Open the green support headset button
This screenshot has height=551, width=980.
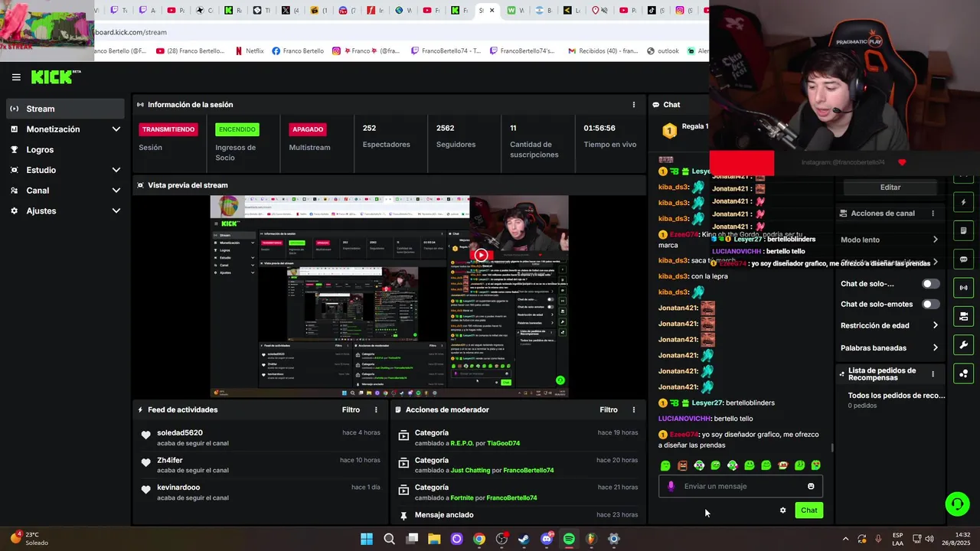(x=957, y=504)
